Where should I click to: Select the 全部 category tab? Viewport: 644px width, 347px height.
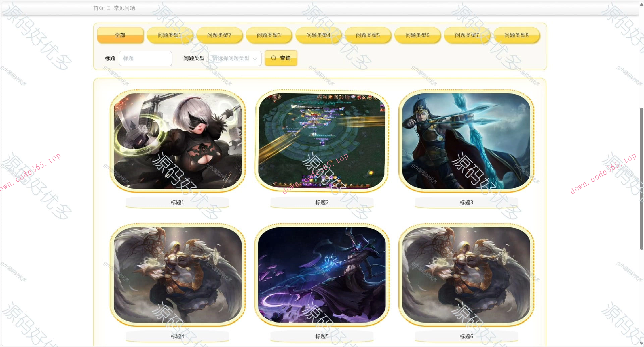click(x=120, y=35)
